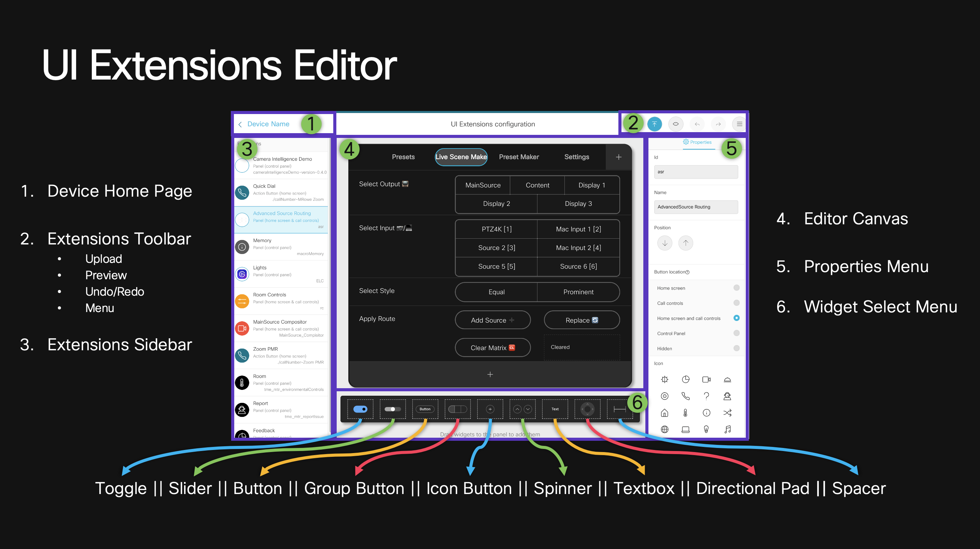Image resolution: width=980 pixels, height=549 pixels.
Task: Click the blue Upload icon in the toolbar
Action: pyautogui.click(x=654, y=124)
